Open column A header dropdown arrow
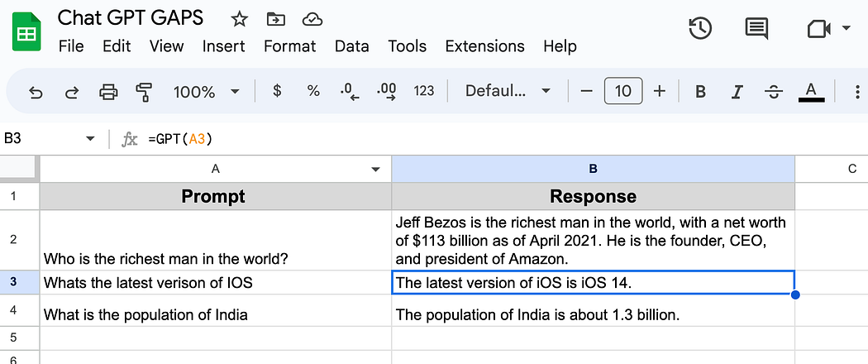868x364 pixels. [x=376, y=170]
